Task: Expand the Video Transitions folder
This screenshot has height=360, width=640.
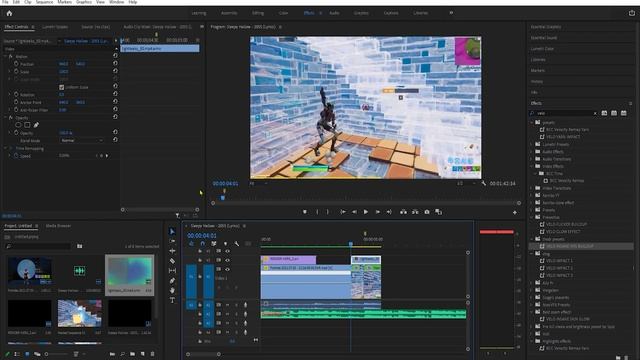Action: tap(532, 188)
